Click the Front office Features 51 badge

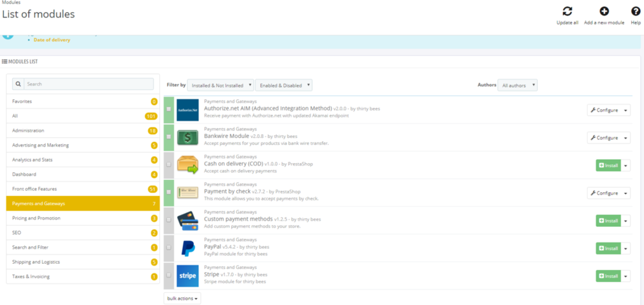[153, 189]
